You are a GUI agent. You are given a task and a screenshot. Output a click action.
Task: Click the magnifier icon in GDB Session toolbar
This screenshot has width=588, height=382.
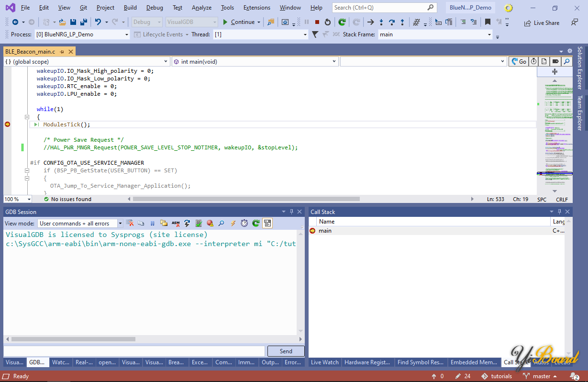tap(221, 223)
